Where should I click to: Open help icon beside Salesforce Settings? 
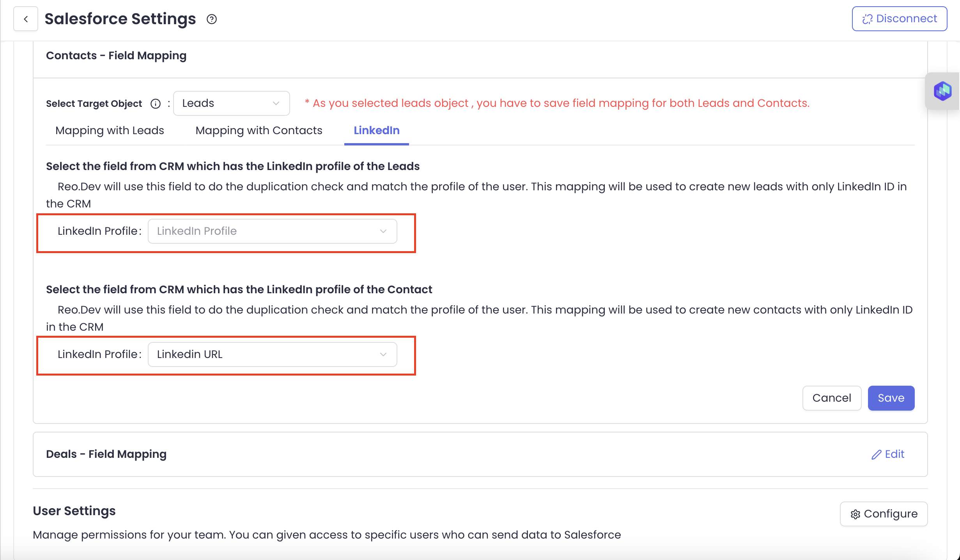coord(212,19)
